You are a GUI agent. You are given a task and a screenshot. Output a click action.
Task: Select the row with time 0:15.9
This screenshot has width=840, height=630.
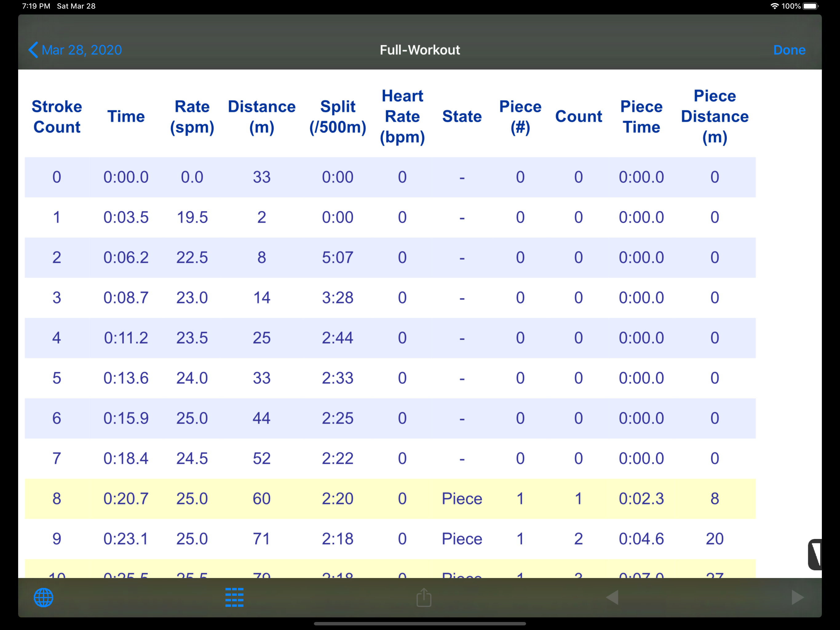390,418
